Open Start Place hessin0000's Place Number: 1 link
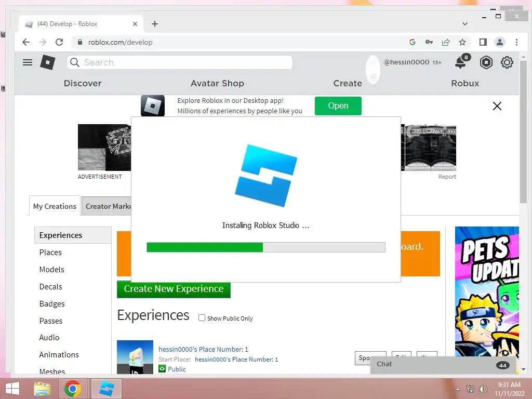 coord(236,360)
